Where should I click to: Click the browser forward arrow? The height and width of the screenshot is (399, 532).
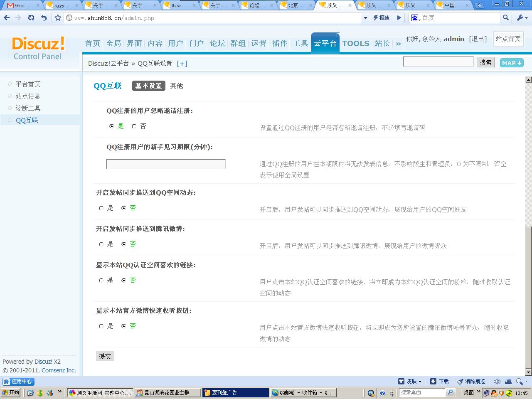click(18, 18)
